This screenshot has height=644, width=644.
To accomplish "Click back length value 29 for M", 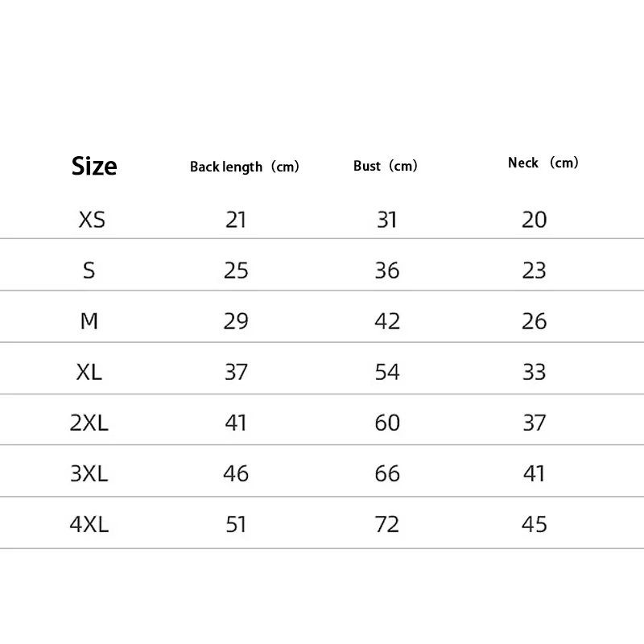I will click(x=236, y=321).
